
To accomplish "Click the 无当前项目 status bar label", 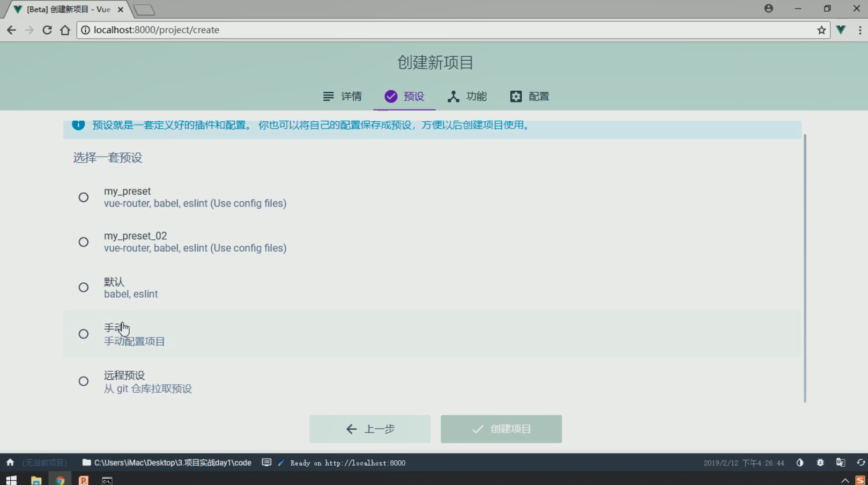I will tap(44, 462).
